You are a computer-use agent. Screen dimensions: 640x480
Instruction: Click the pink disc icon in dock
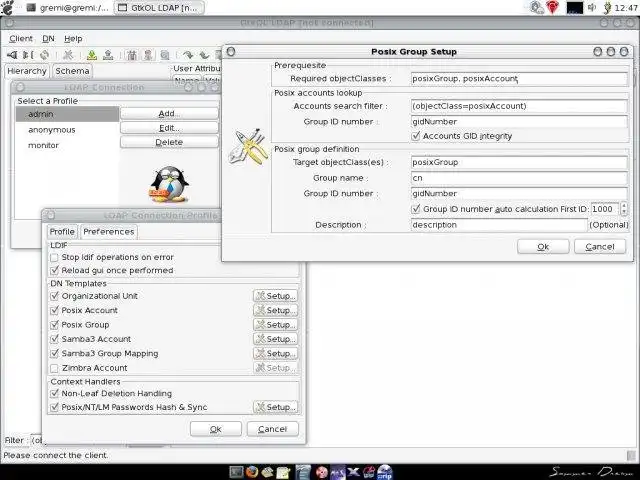322,472
